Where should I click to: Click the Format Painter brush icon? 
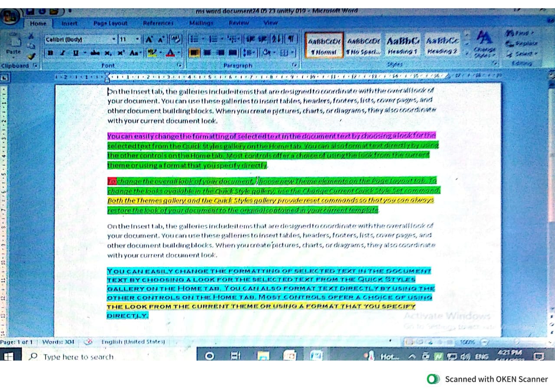tap(31, 56)
